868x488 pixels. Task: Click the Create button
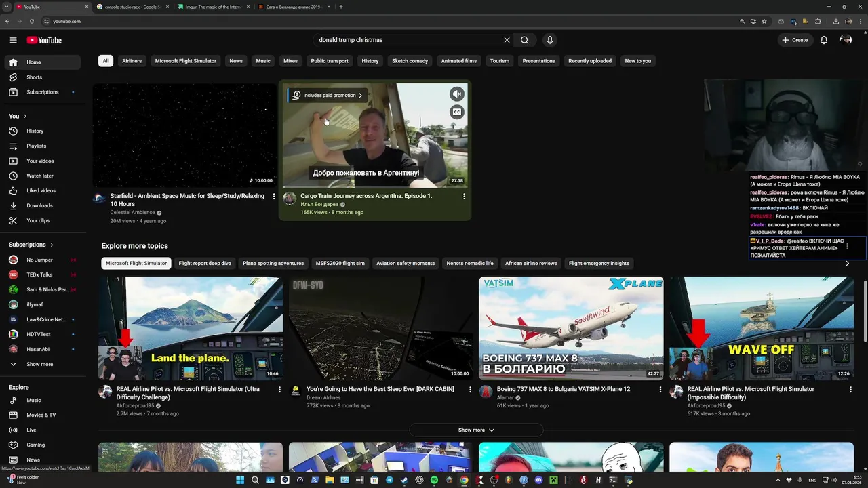coord(795,40)
